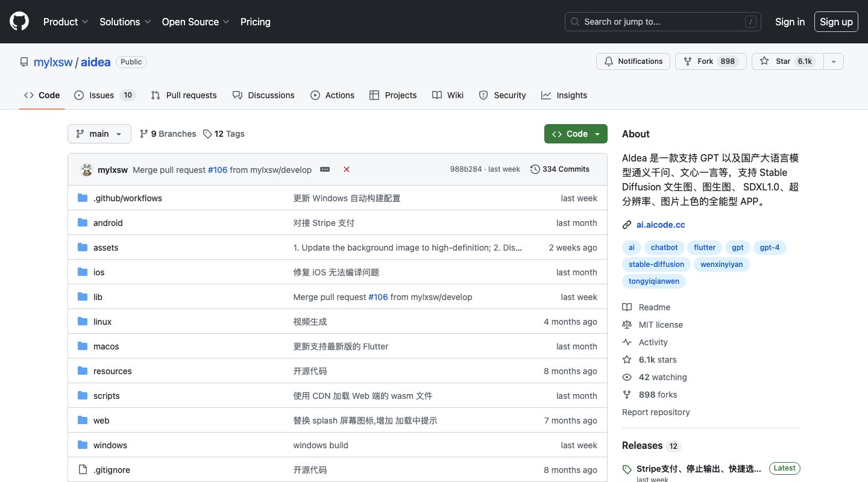Click the link icon beside ai.aicode.cc
The width and height of the screenshot is (868, 482).
627,225
